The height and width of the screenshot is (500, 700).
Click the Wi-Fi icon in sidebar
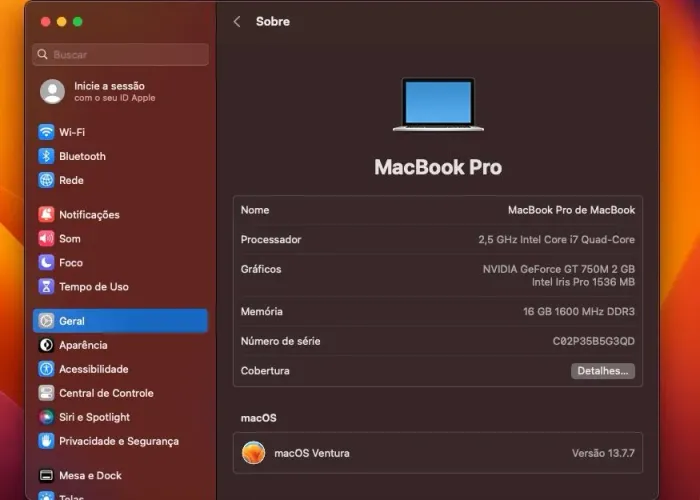pos(46,132)
